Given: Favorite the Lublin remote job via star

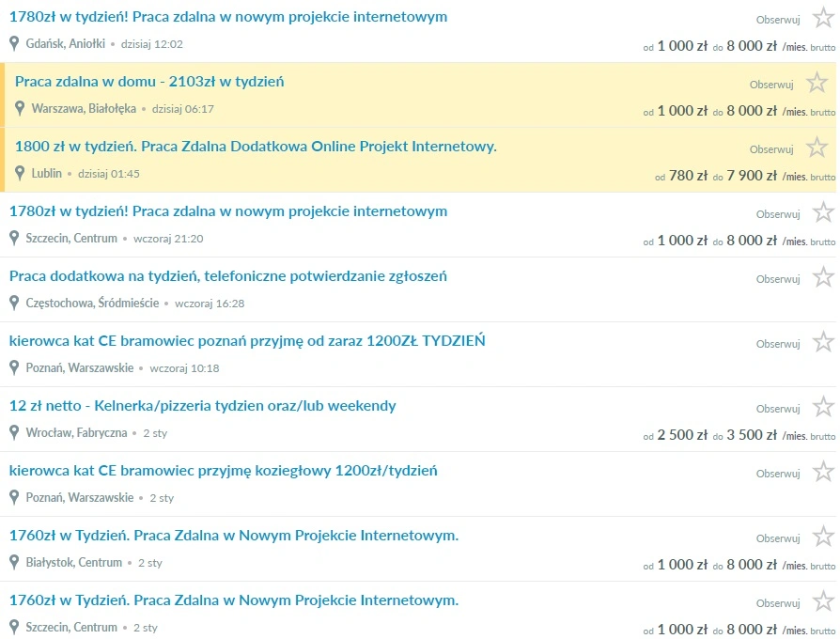Looking at the screenshot, I should tap(817, 148).
